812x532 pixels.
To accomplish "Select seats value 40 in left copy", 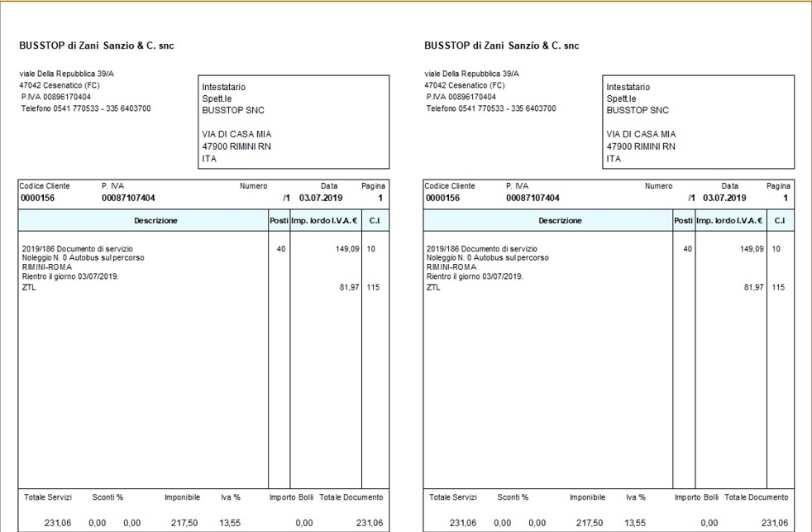I will click(x=280, y=249).
